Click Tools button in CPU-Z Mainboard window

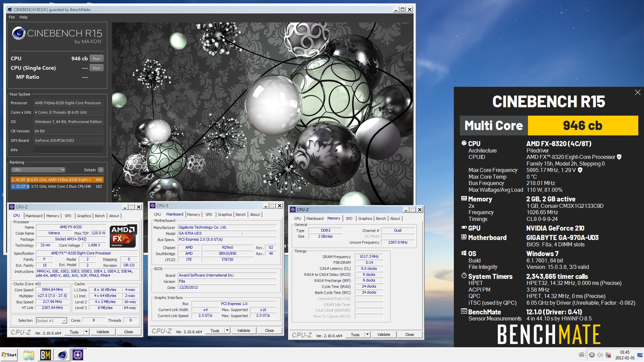click(x=215, y=330)
